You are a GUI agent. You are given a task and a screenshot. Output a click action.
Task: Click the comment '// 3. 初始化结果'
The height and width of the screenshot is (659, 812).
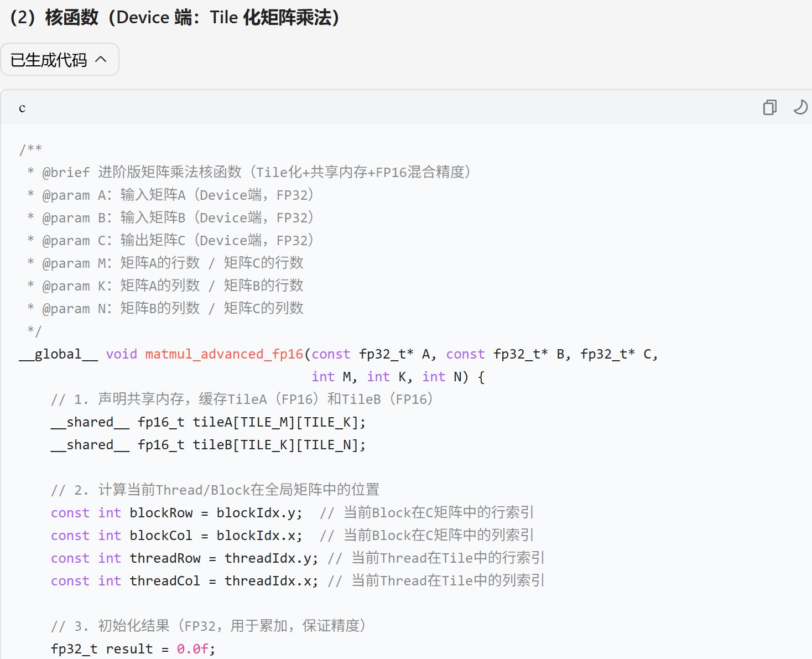point(209,626)
